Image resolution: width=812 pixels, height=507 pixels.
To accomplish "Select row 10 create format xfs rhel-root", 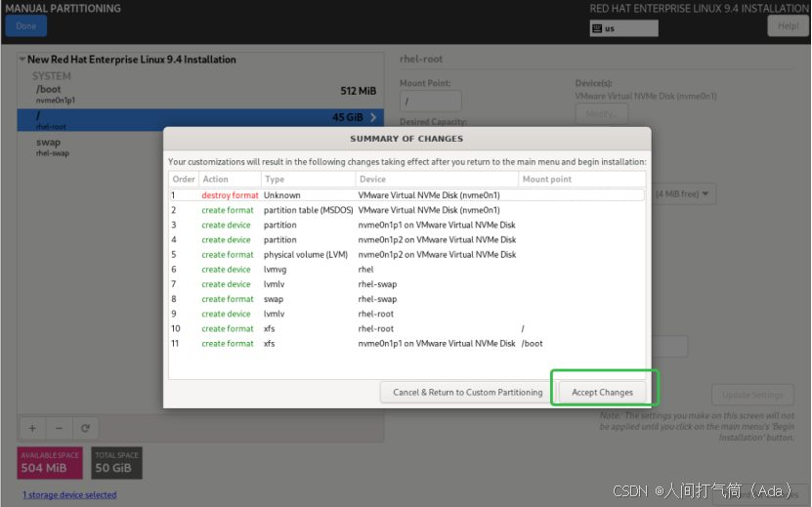I will pos(407,329).
